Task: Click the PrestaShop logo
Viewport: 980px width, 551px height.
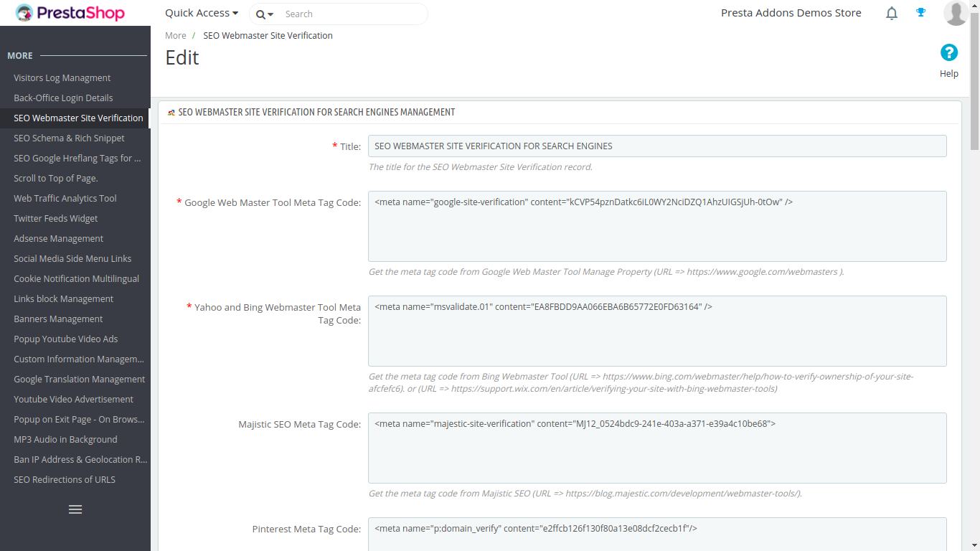Action: pyautogui.click(x=70, y=13)
